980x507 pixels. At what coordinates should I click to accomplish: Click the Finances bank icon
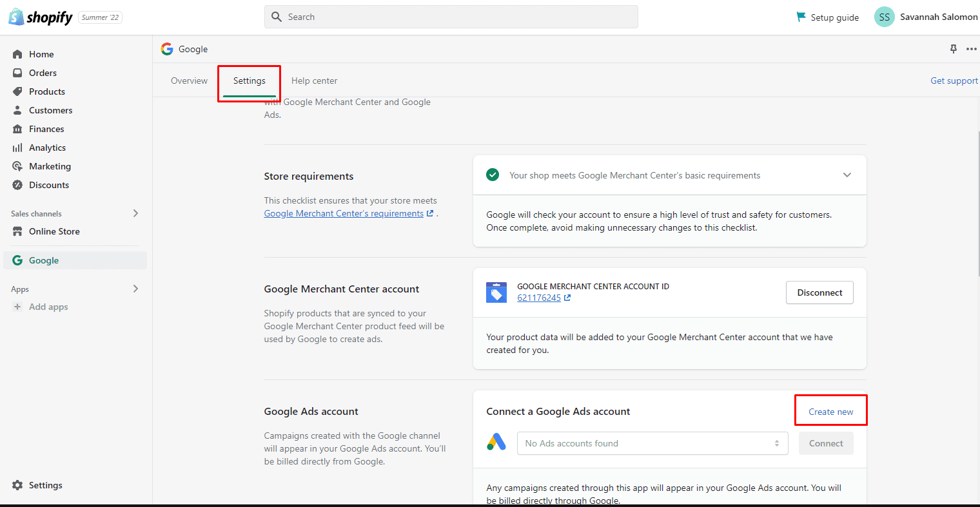(17, 129)
